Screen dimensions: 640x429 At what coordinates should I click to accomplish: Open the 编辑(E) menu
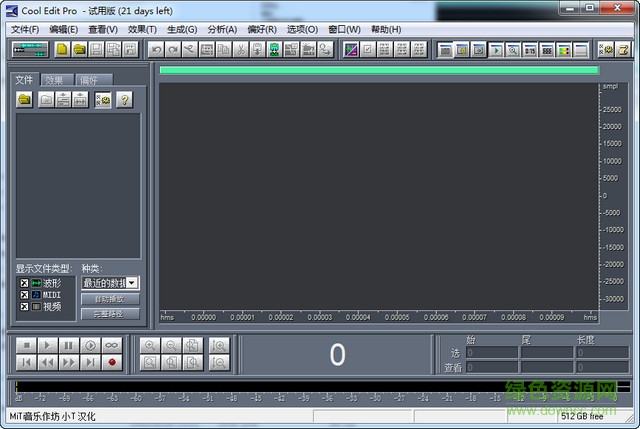[63, 29]
